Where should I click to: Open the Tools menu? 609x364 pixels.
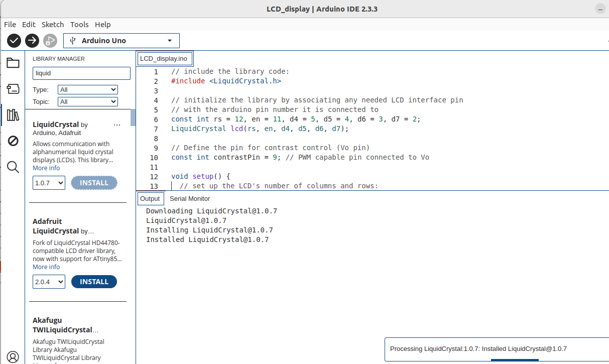(x=79, y=24)
